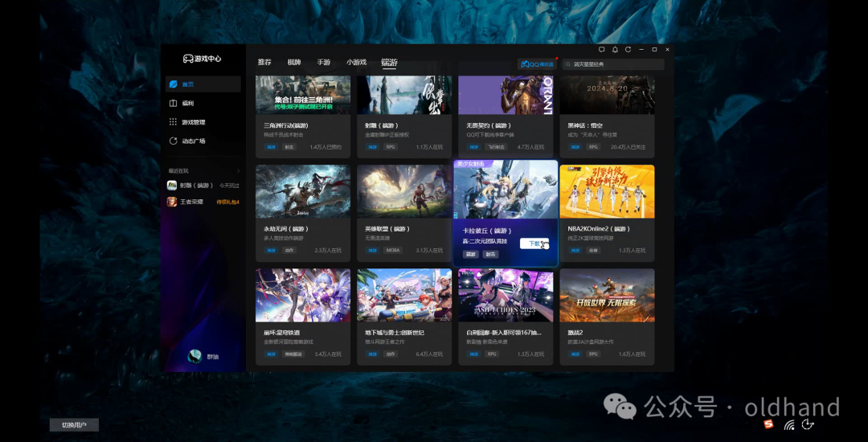
Task: Click the 飞行射击 tag on 无畏契约 card
Action: pyautogui.click(x=495, y=147)
